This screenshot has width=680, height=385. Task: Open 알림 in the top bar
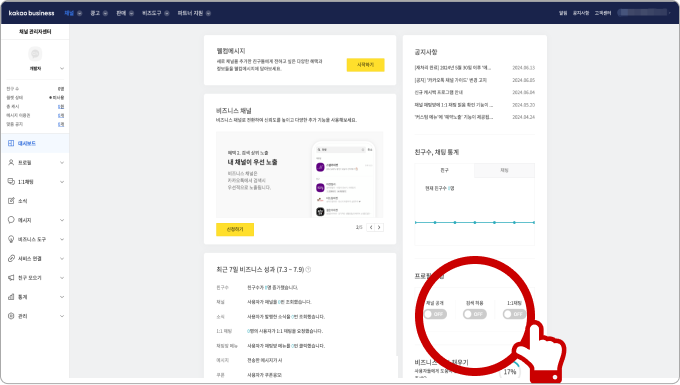click(x=563, y=13)
